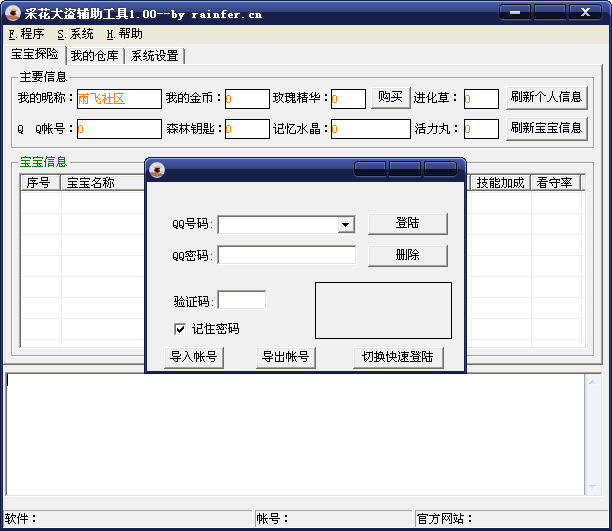Click the 我的昵称 field showing 雨飞社区
612x531 pixels.
[119, 99]
